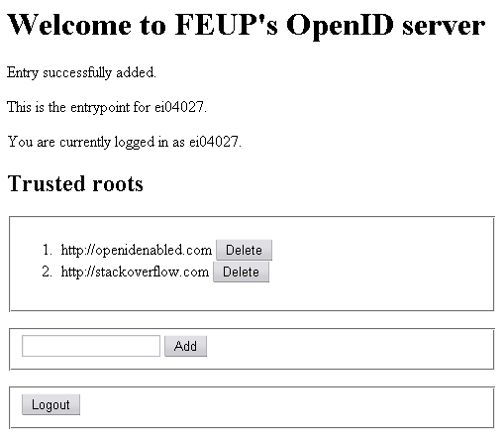Click list number 1 in trusted roots
The image size is (504, 436).
pos(48,250)
